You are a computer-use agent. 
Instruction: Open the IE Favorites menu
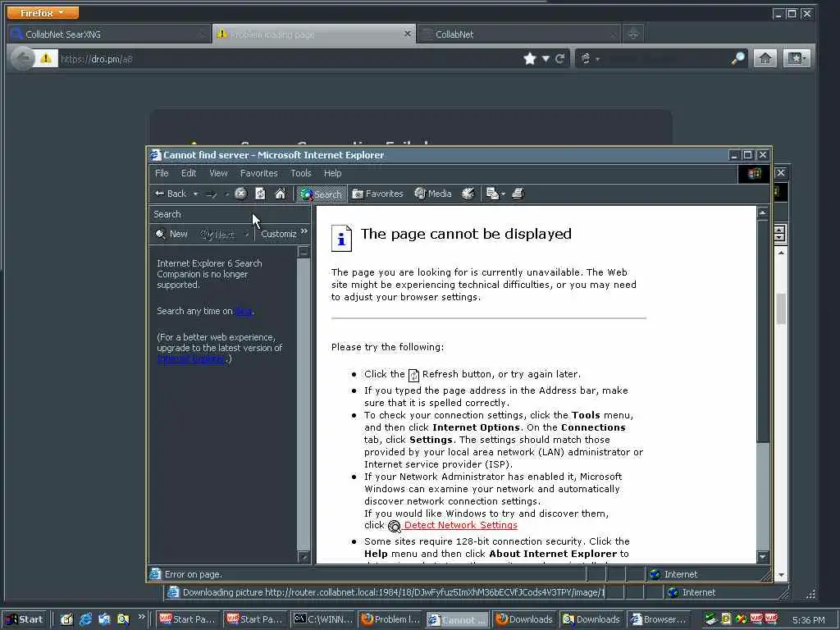[258, 173]
